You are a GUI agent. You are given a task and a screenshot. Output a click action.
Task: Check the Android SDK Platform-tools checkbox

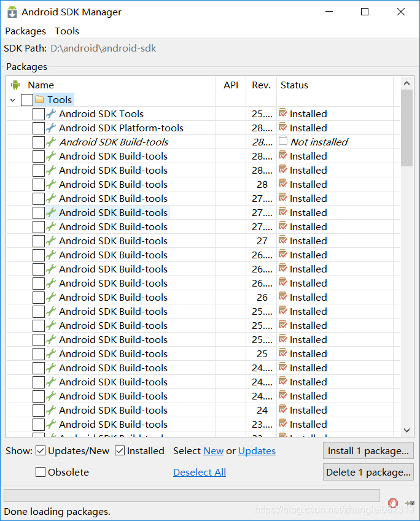(39, 128)
